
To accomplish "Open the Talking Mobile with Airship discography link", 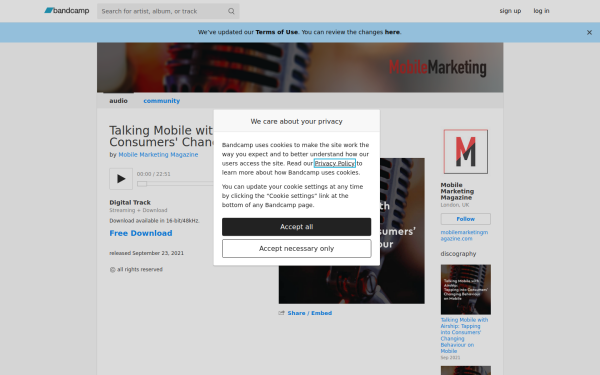I will [x=464, y=335].
